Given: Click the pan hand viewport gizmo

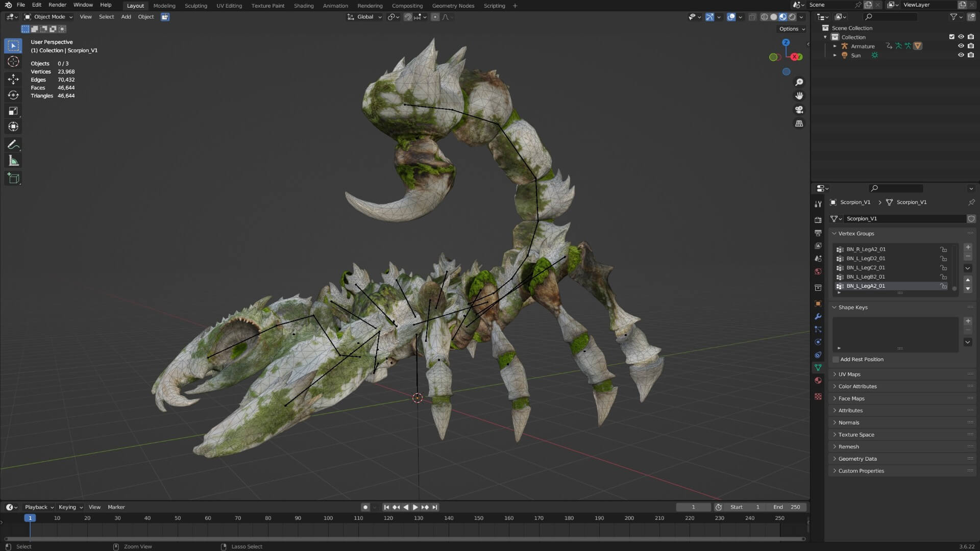Looking at the screenshot, I should 799,96.
